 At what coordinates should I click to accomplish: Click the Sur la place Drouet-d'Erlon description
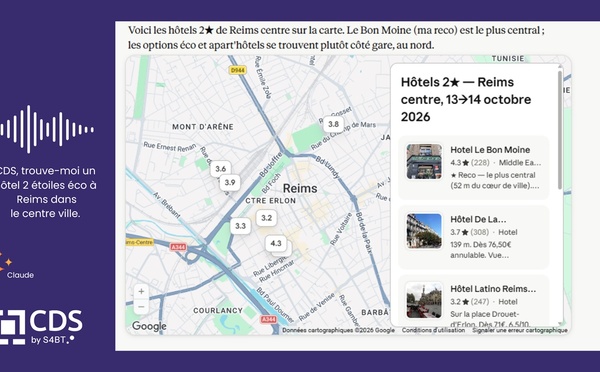pos(490,319)
